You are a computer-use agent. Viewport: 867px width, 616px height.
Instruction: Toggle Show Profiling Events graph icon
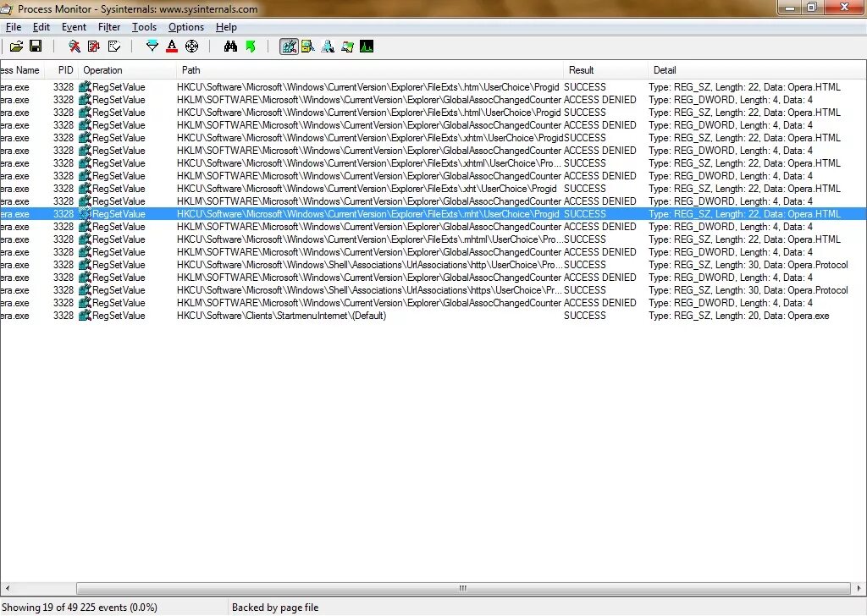pyautogui.click(x=367, y=47)
